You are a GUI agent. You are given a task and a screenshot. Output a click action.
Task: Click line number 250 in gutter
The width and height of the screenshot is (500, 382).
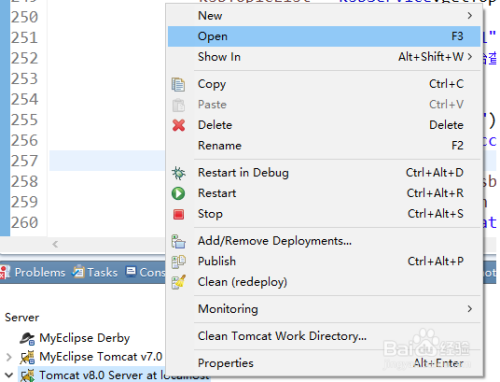point(24,17)
